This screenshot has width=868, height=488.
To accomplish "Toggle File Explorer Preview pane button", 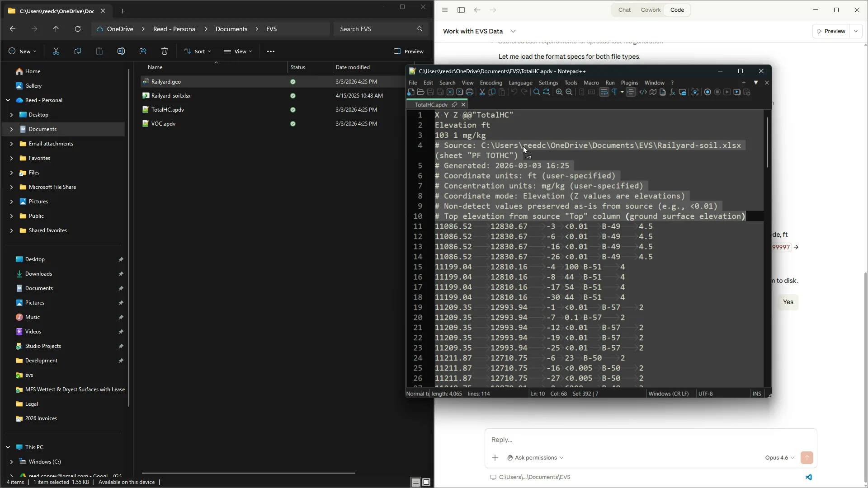I will coord(409,52).
